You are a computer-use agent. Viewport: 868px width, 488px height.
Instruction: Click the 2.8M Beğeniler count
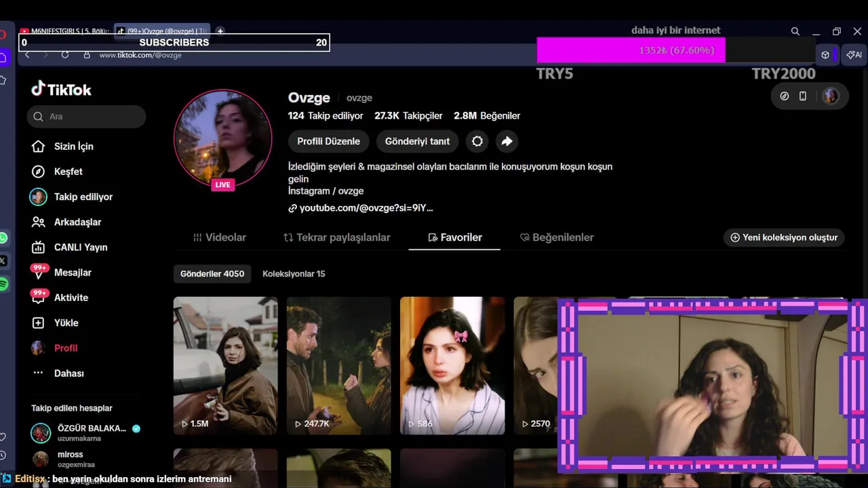(487, 116)
